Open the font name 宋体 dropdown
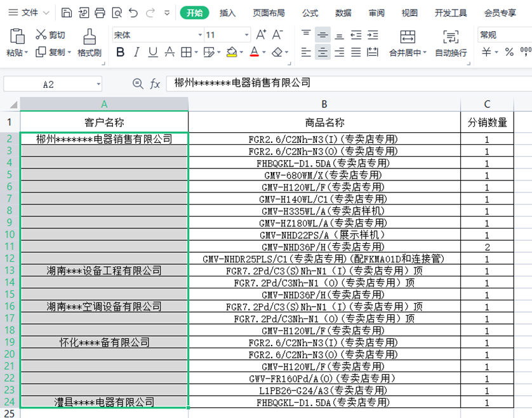The width and height of the screenshot is (532, 418). (x=200, y=35)
